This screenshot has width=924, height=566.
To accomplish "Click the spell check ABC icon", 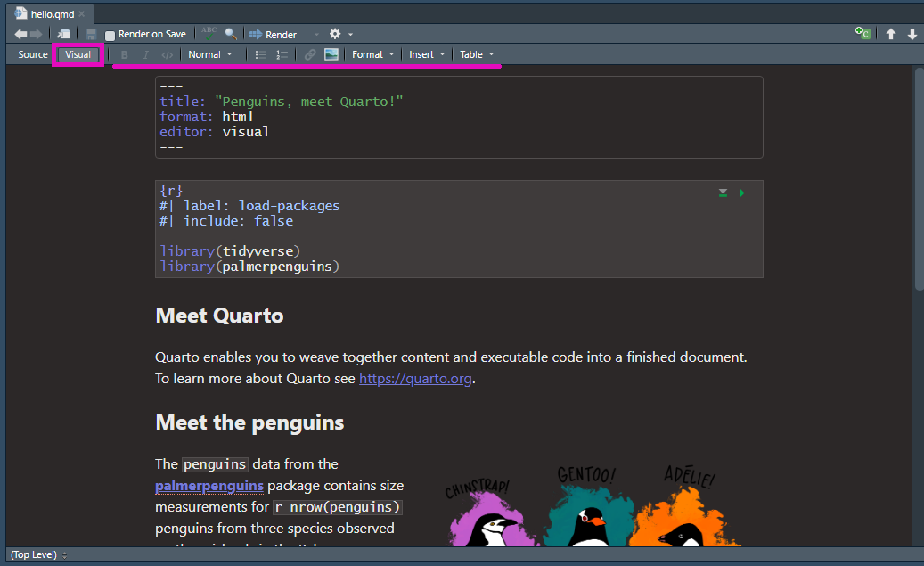I will tap(209, 33).
